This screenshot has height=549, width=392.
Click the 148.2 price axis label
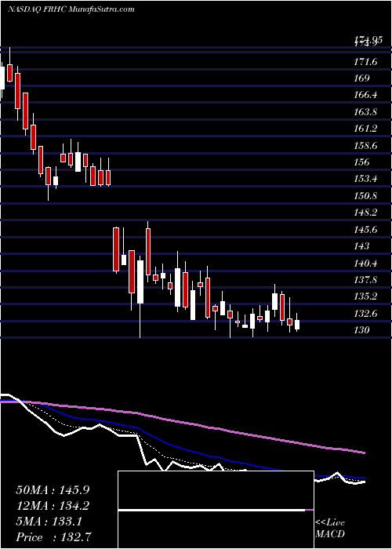[x=365, y=213]
